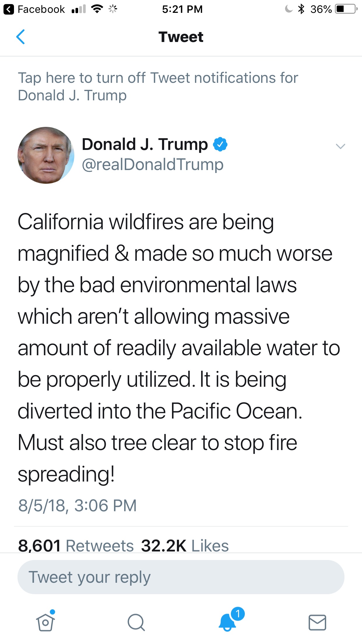Tap the Tweet your reply field
The width and height of the screenshot is (362, 644).
[x=181, y=577]
